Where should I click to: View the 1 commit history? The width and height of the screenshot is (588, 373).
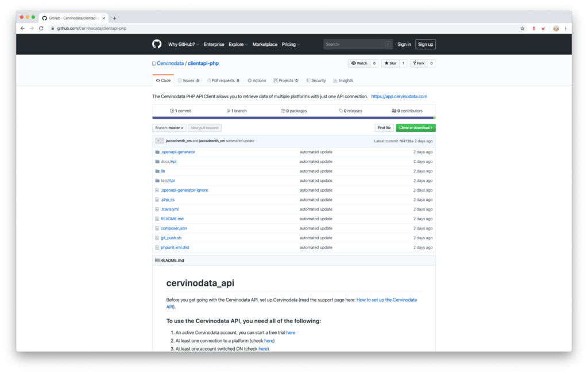click(181, 111)
